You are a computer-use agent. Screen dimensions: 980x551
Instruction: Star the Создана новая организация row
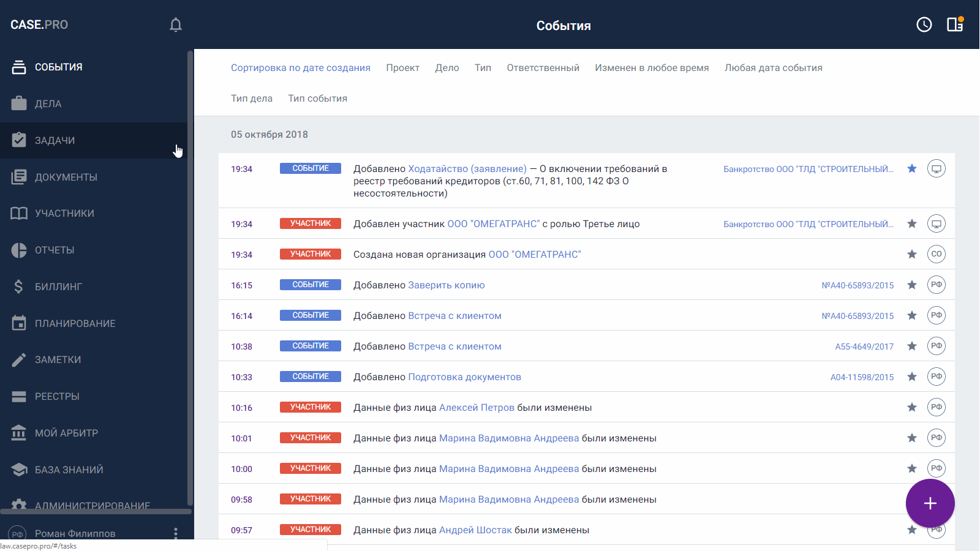coord(912,254)
